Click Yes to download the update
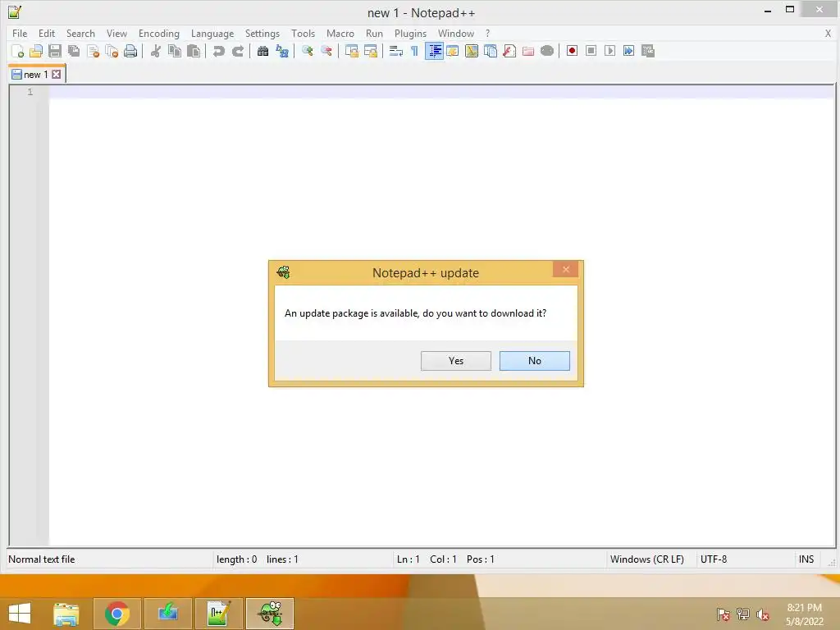This screenshot has height=630, width=840. [x=456, y=361]
